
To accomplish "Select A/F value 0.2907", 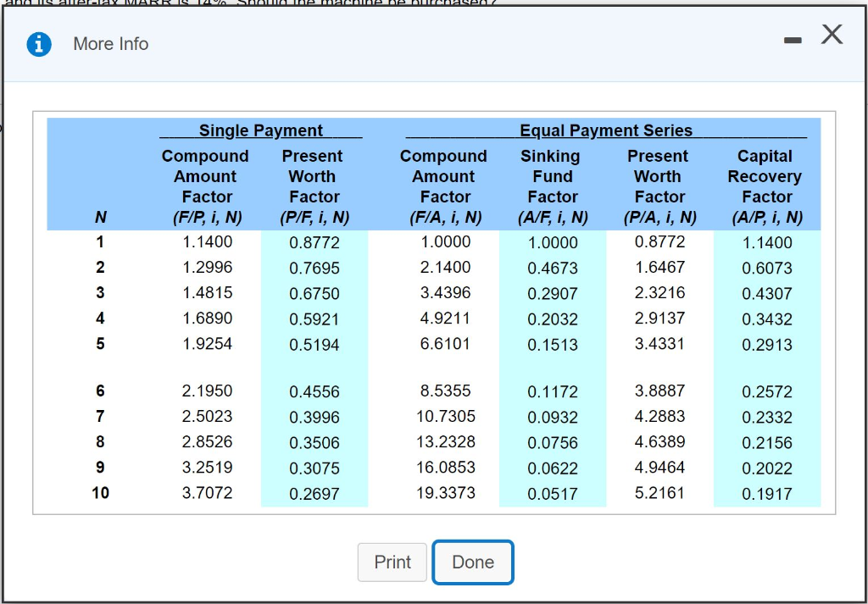I will (x=553, y=294).
